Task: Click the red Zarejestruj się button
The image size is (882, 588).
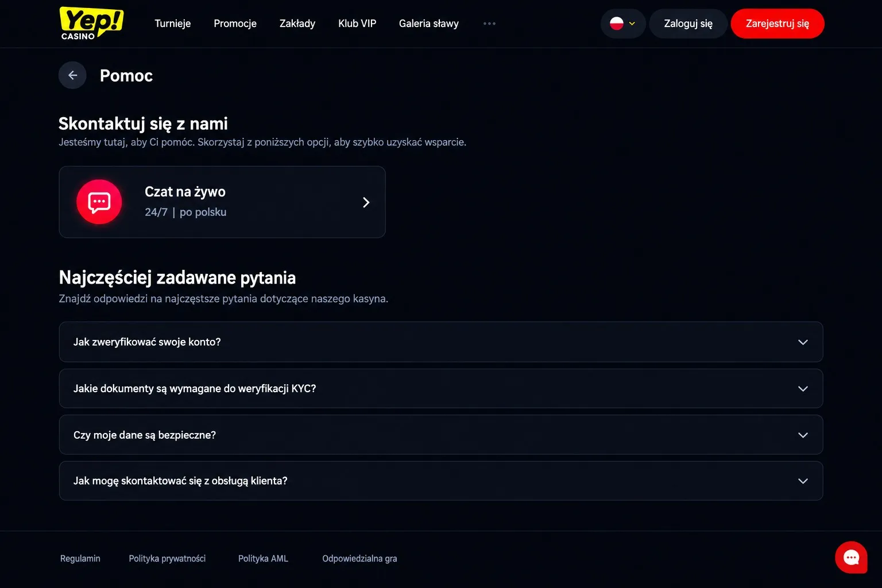Action: (777, 24)
